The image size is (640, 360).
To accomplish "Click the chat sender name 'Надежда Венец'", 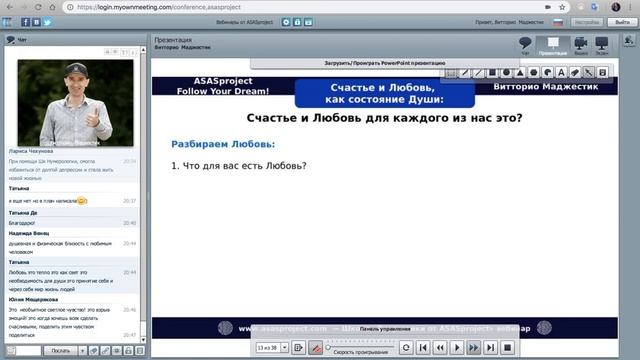I will 29,233.
